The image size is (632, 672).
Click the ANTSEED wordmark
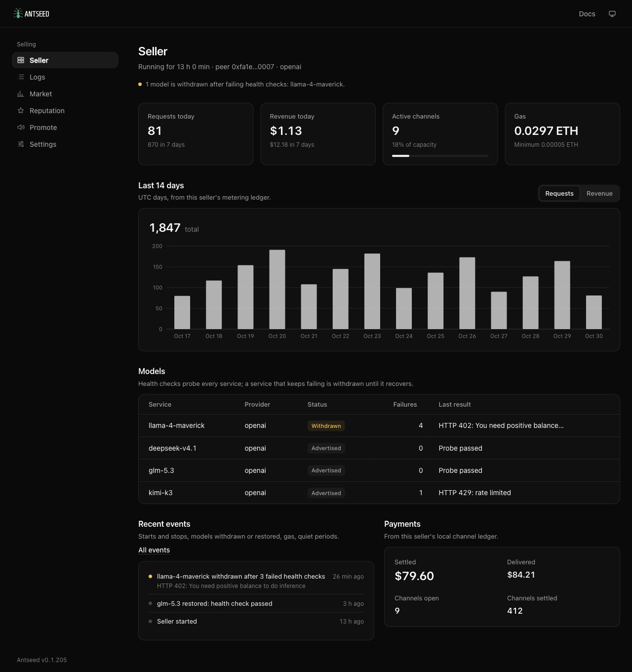[37, 14]
